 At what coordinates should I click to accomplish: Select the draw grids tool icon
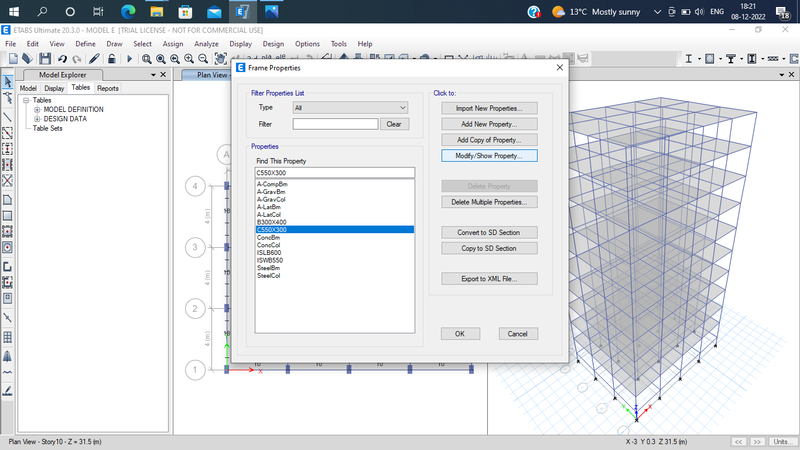click(x=8, y=337)
